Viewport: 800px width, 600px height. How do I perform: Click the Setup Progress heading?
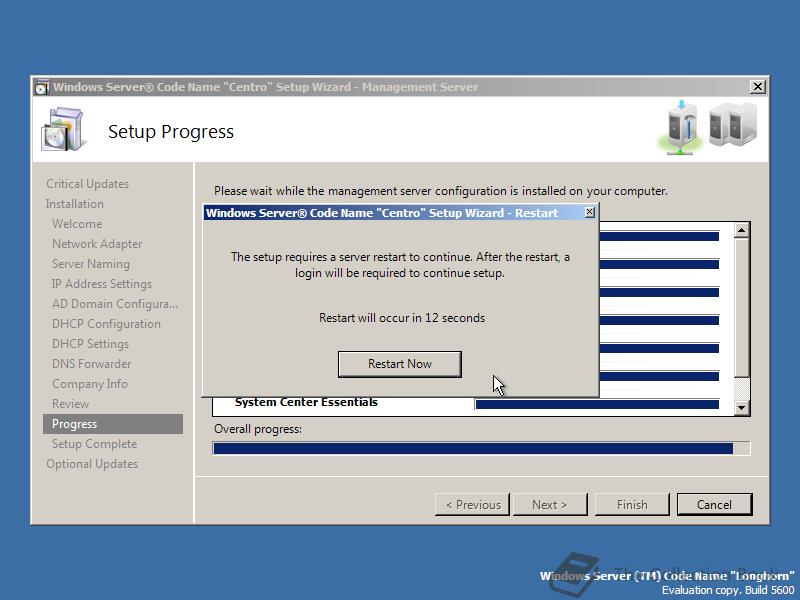[171, 132]
